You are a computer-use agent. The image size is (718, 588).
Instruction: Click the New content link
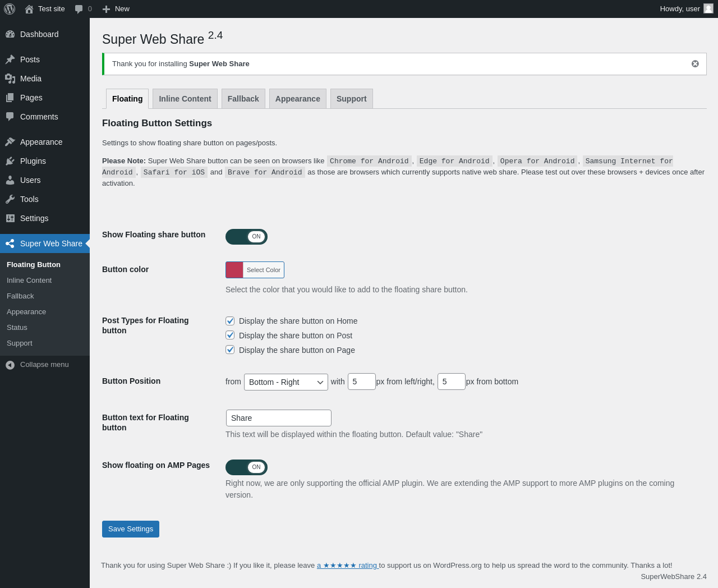[122, 9]
